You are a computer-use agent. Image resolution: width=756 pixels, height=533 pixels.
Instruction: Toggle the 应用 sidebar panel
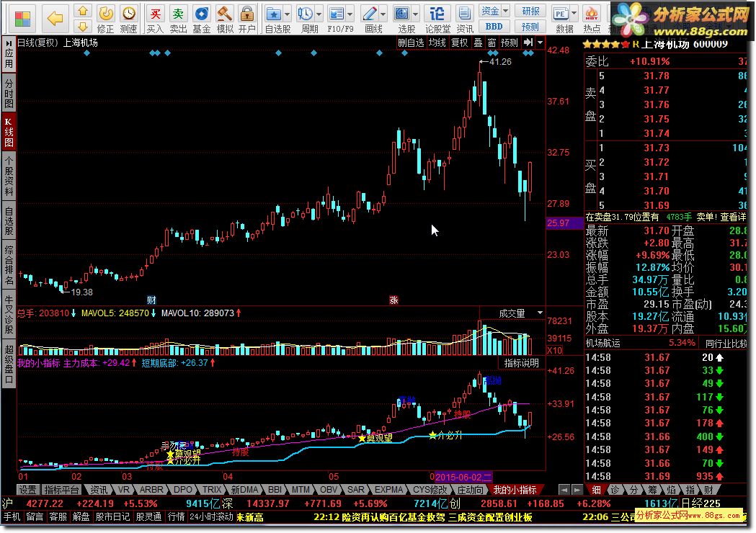(x=9, y=55)
